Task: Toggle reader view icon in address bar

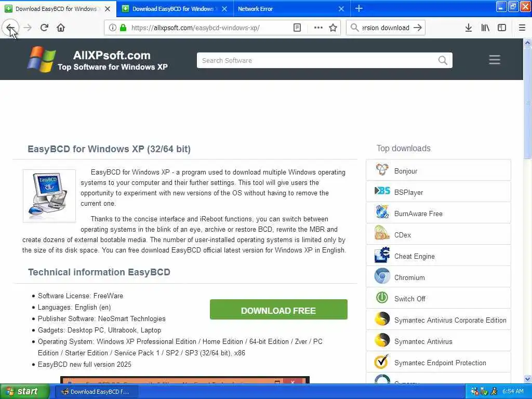Action: tap(297, 28)
